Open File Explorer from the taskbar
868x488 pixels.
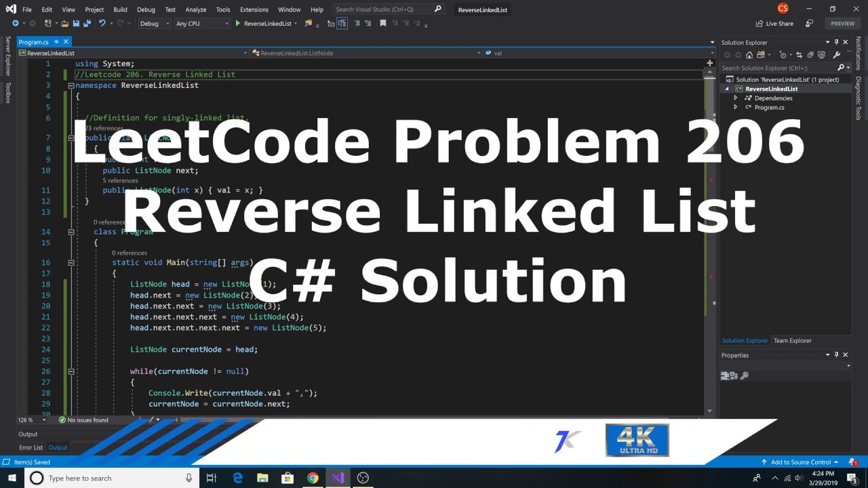click(x=262, y=478)
